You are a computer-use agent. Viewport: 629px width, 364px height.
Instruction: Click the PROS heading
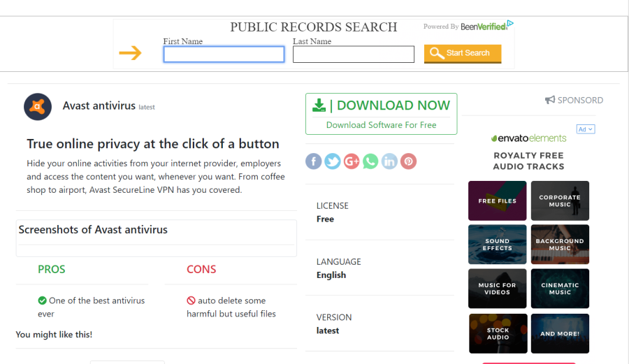[x=51, y=270]
